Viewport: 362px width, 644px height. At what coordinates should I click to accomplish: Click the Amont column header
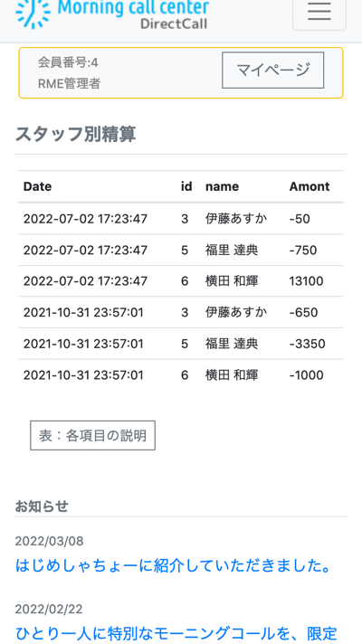(310, 186)
